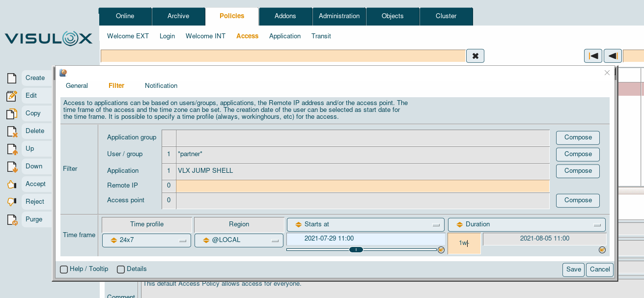Jump to first page navigation arrow
The image size is (644, 298).
[x=593, y=56]
